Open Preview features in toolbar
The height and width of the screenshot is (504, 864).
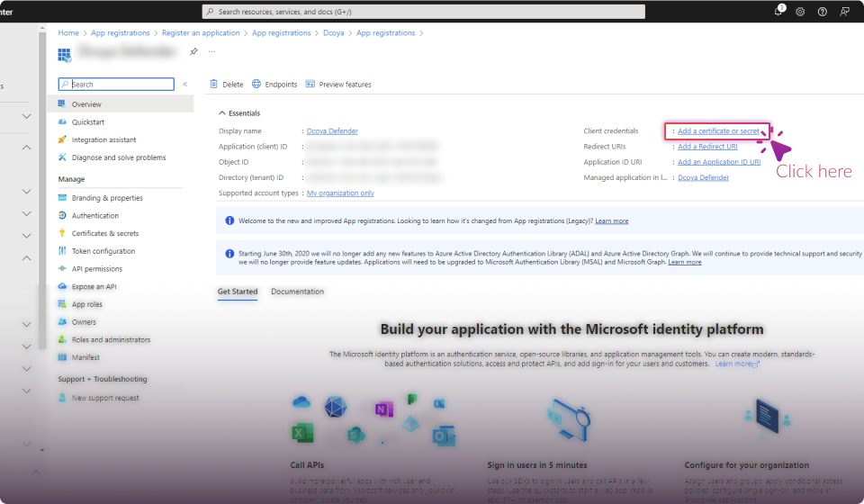click(338, 85)
